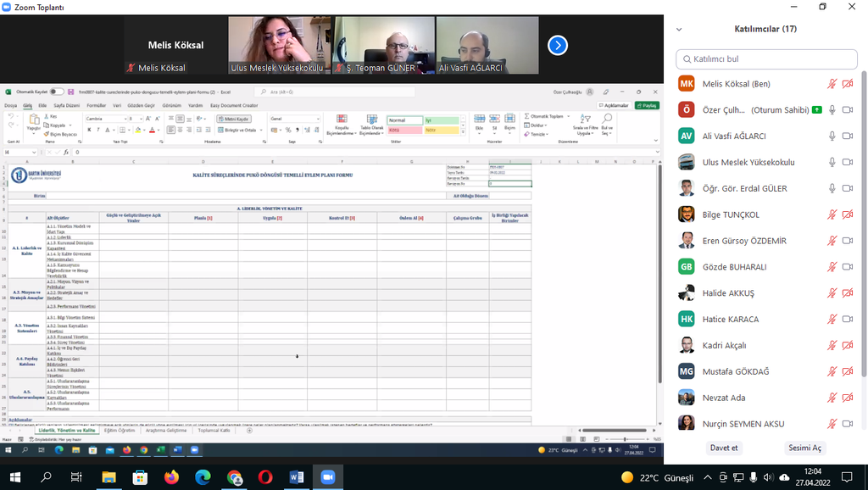Click the Sesimi Aç unmute button

click(x=804, y=448)
